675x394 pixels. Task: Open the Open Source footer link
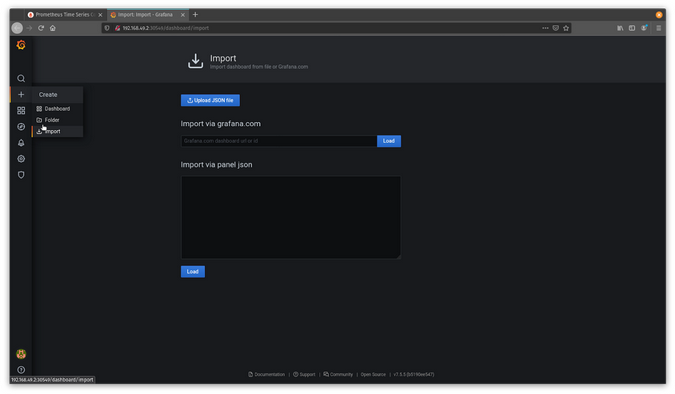(373, 374)
